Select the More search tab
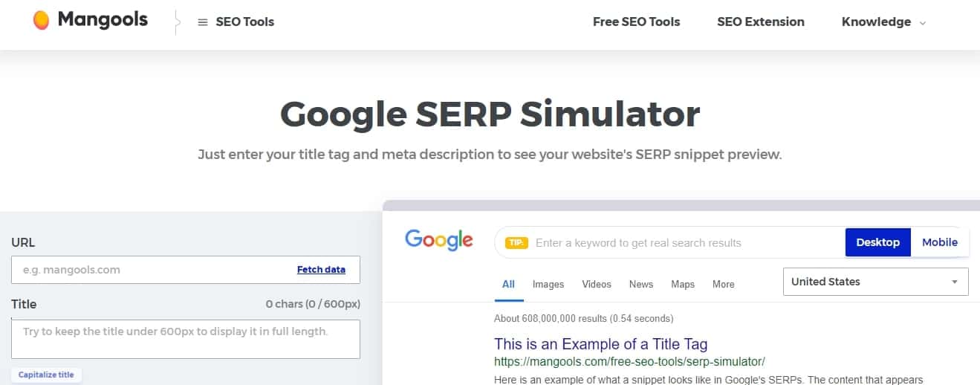 tap(723, 284)
